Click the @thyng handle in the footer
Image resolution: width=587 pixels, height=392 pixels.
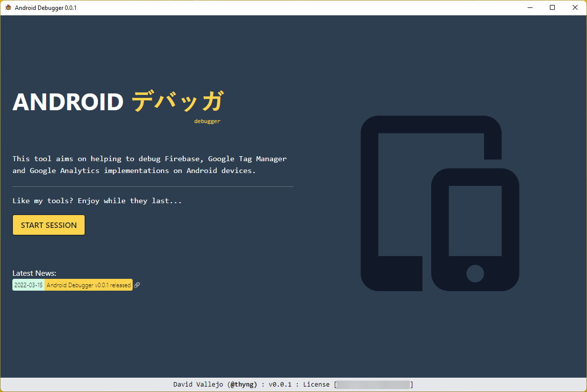pyautogui.click(x=244, y=385)
